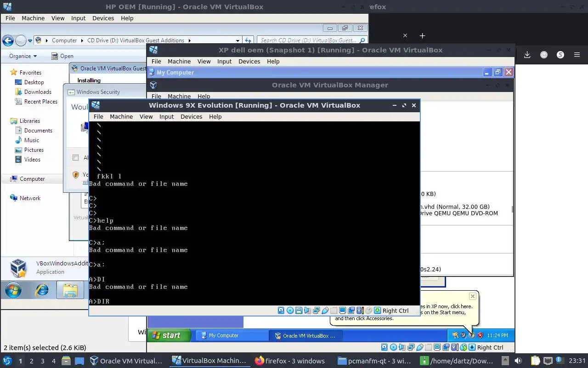Select Network in Explorer navigation pane
The height and width of the screenshot is (368, 588).
coord(30,198)
